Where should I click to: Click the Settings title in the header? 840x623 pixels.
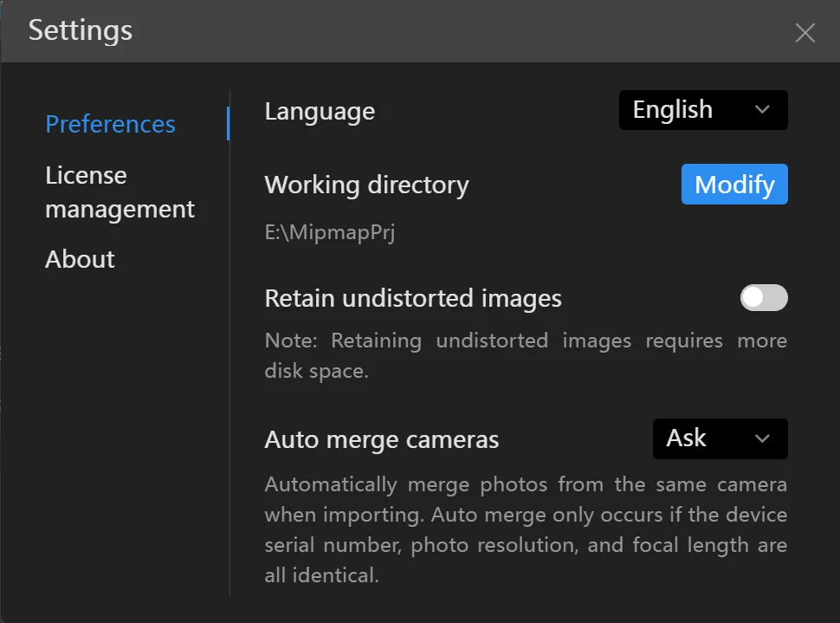[81, 31]
